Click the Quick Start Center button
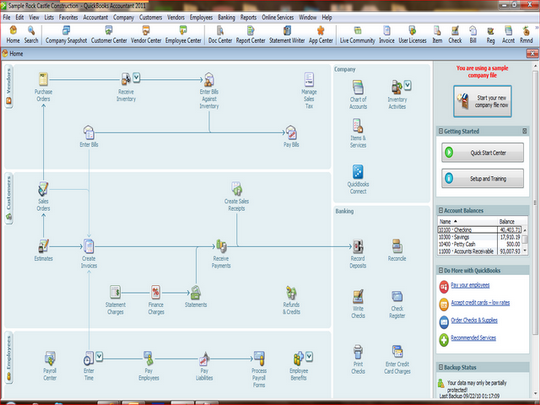The width and height of the screenshot is (540, 405). (482, 153)
